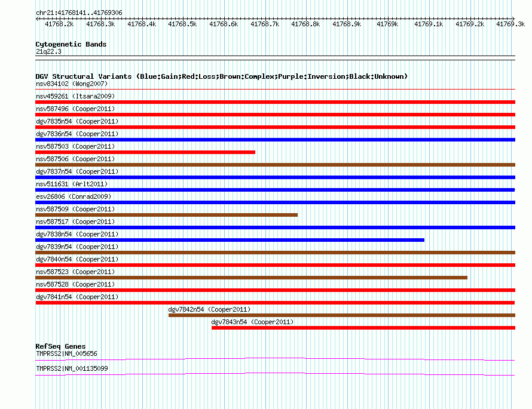Select the red bar for nsv587528

275,290
